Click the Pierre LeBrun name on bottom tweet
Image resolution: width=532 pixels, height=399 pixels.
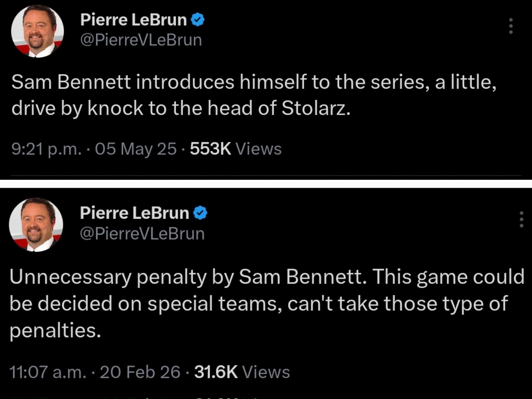point(134,213)
